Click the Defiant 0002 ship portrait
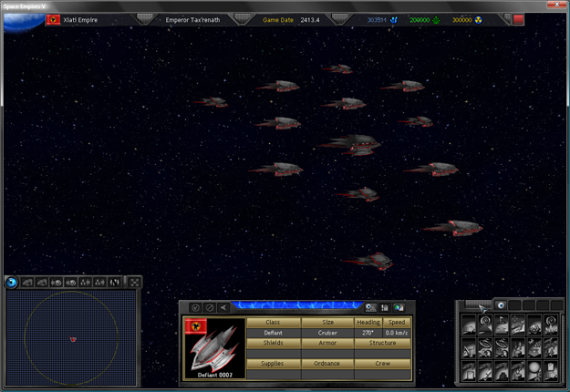Image resolution: width=570 pixels, height=392 pixels. click(215, 348)
